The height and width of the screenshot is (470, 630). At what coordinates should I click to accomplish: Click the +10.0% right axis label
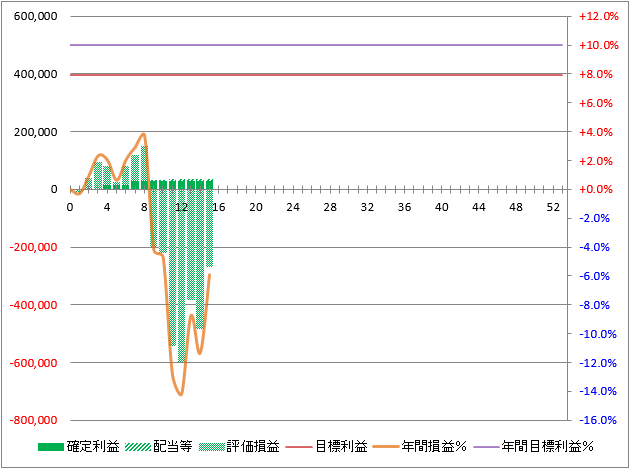click(599, 45)
